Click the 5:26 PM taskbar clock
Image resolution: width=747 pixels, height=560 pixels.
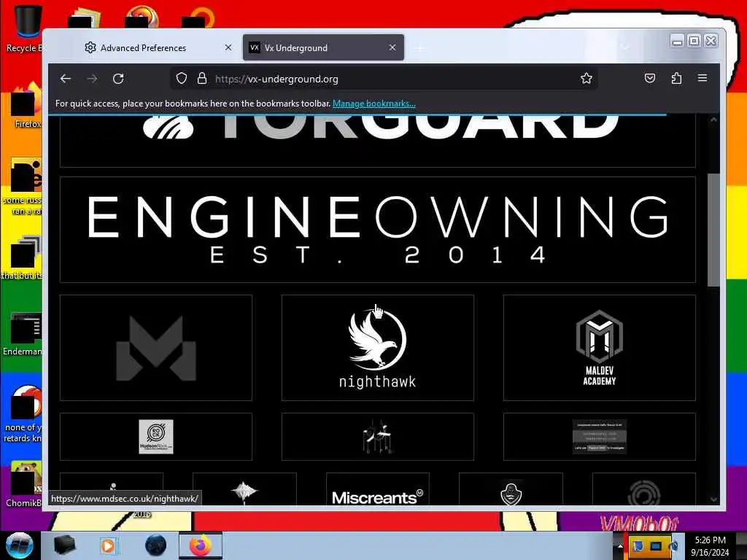pos(710,546)
